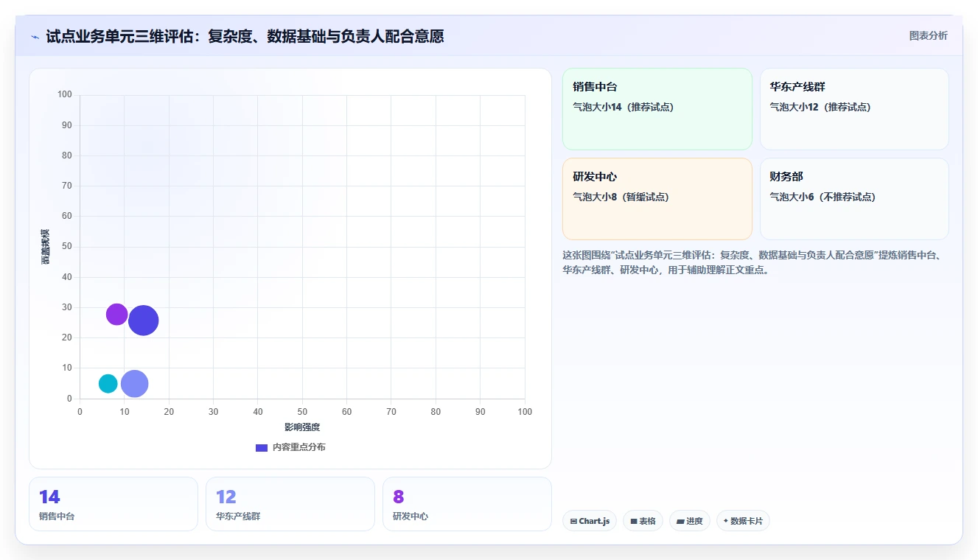Click the 进度 tag

(690, 521)
